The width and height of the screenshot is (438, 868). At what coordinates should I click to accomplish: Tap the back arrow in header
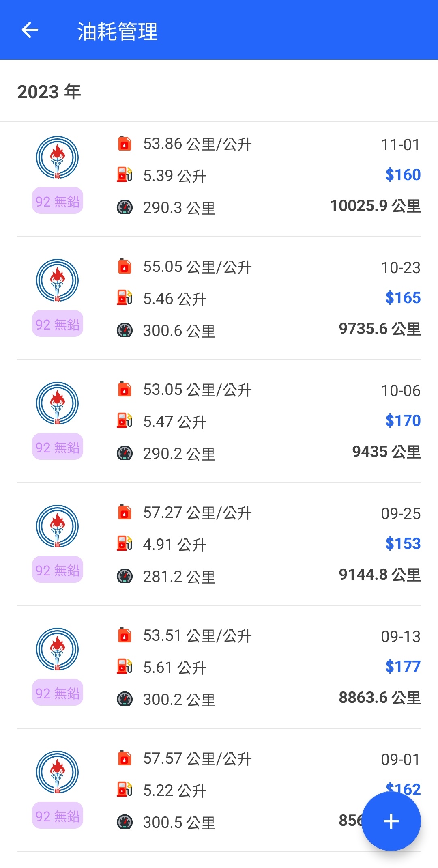click(x=30, y=30)
